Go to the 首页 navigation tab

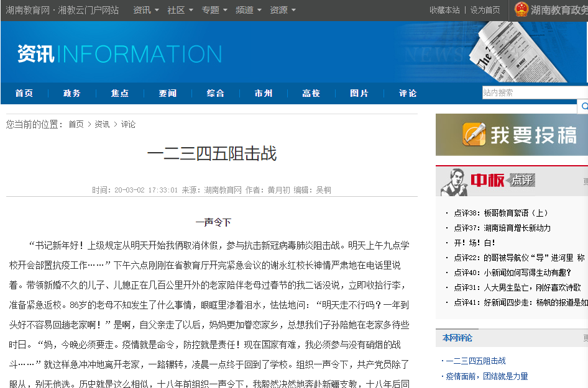24,93
